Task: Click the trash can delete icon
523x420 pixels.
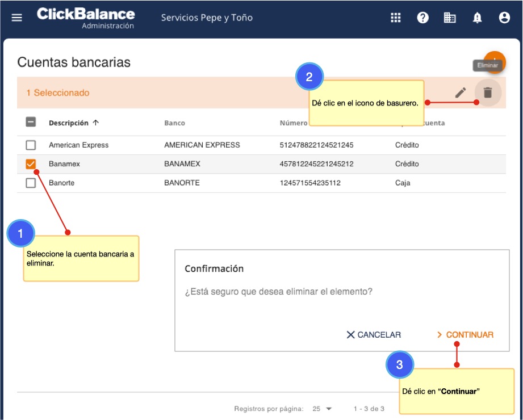Action: 488,93
